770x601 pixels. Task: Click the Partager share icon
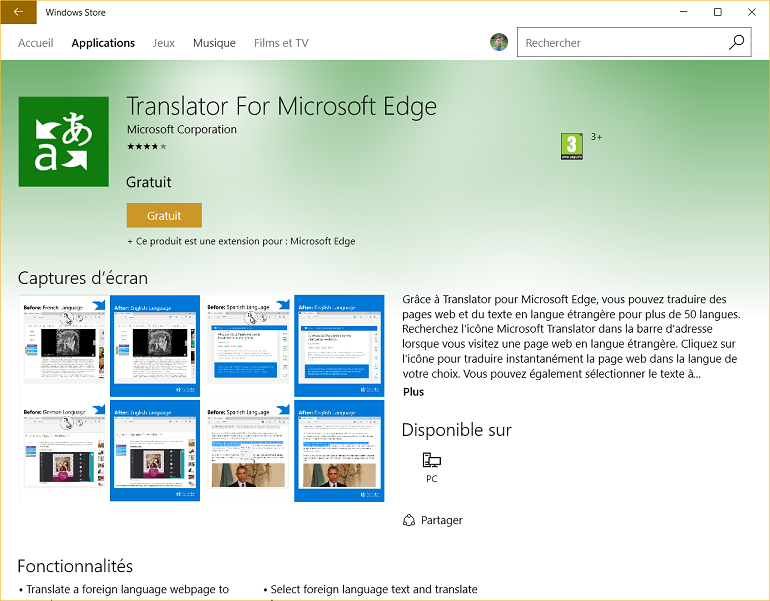pyautogui.click(x=409, y=520)
